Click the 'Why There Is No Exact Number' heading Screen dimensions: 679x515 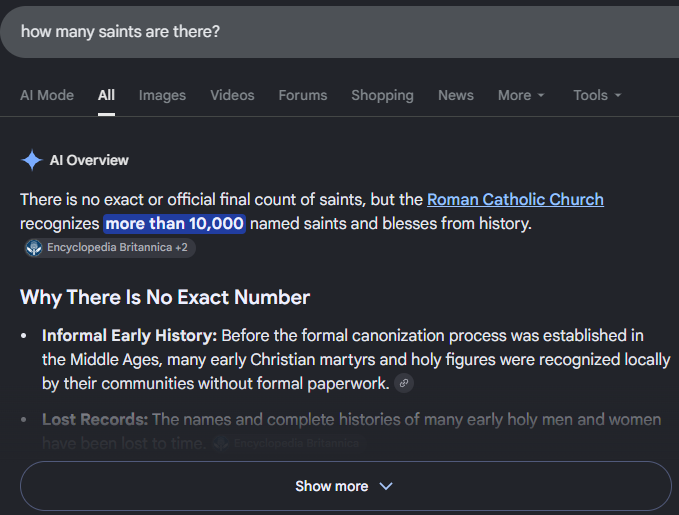tap(165, 298)
